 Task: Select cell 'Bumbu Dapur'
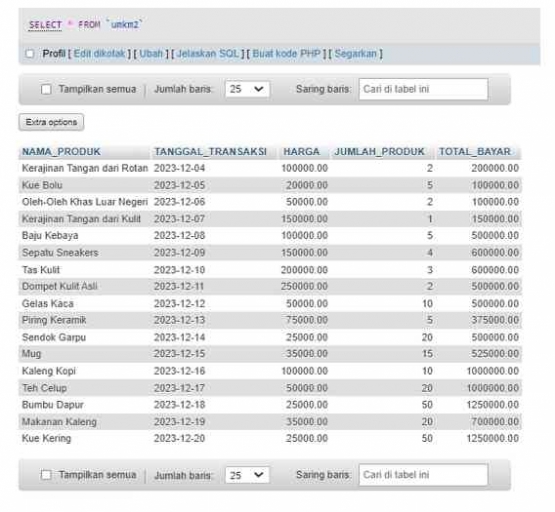coord(53,404)
